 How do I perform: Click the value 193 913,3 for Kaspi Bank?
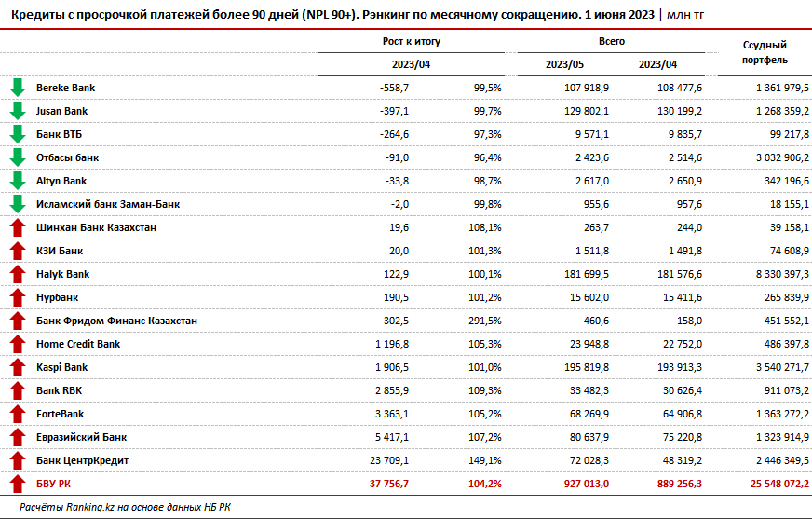click(680, 367)
